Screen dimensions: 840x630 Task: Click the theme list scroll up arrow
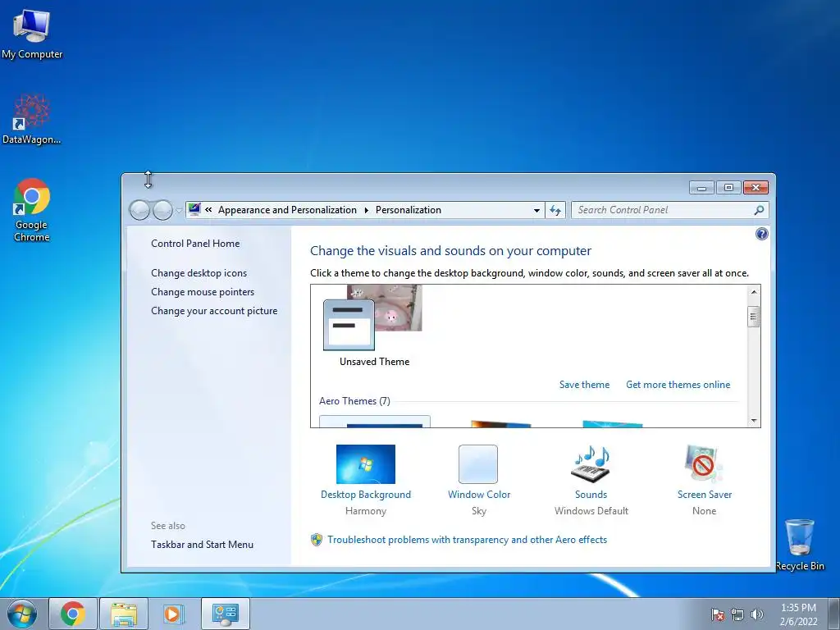pos(753,292)
